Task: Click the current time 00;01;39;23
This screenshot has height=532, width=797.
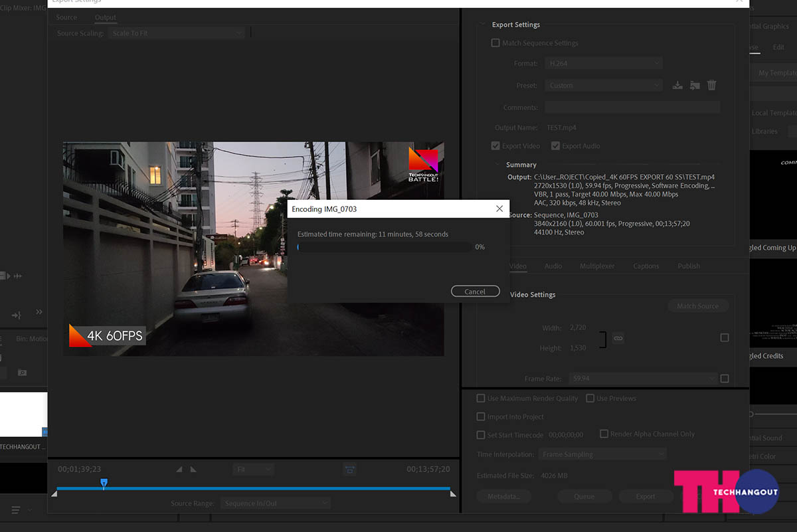Action: (x=80, y=469)
